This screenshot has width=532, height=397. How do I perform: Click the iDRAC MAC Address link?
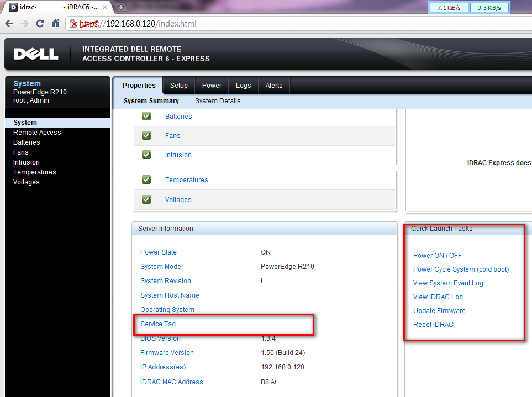(172, 382)
